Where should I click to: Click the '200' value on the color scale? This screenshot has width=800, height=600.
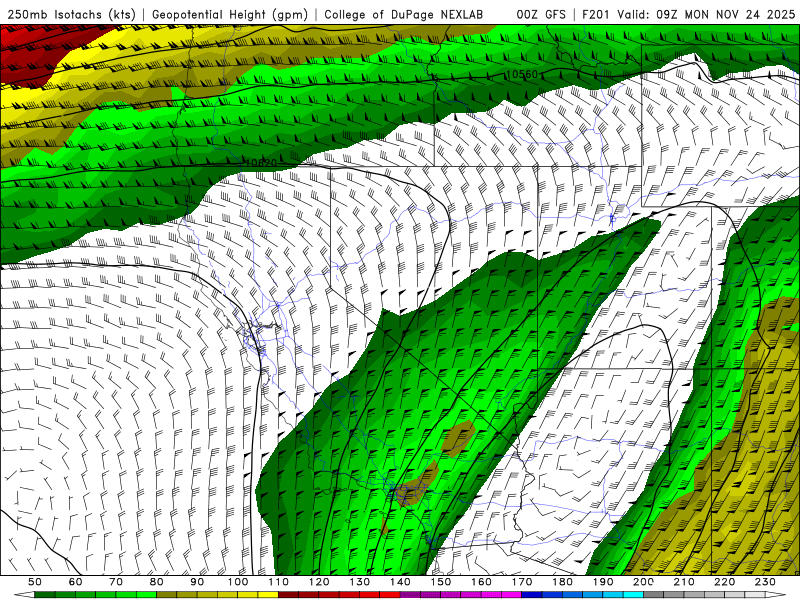click(x=643, y=582)
